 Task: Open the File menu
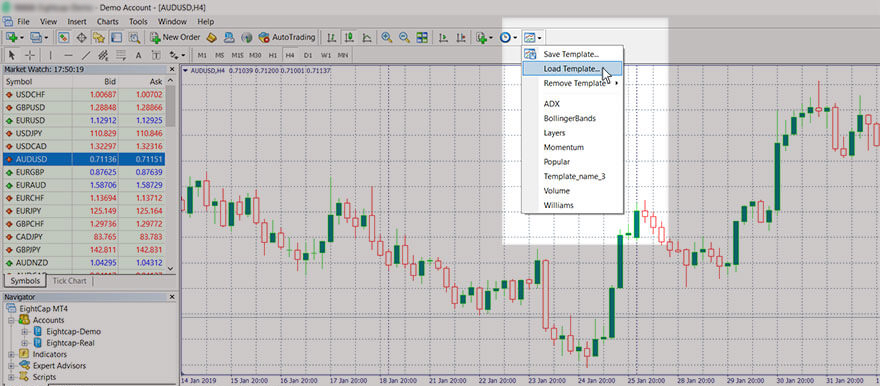click(23, 21)
